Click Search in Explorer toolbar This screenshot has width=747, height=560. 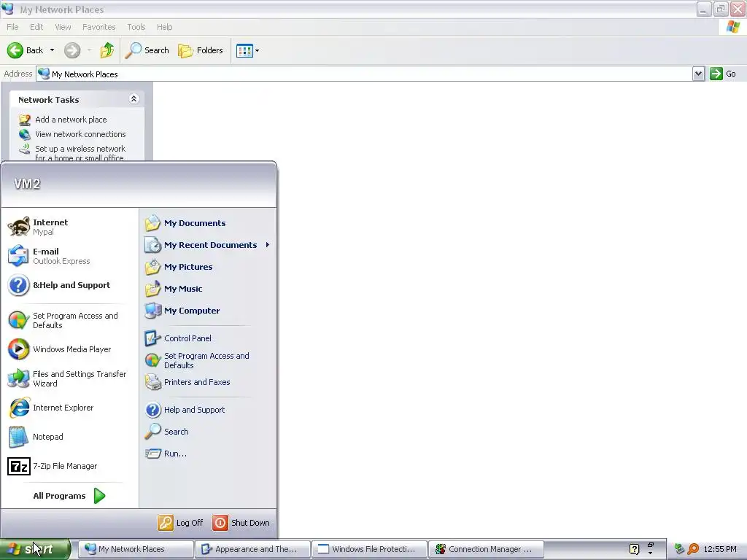coord(147,50)
